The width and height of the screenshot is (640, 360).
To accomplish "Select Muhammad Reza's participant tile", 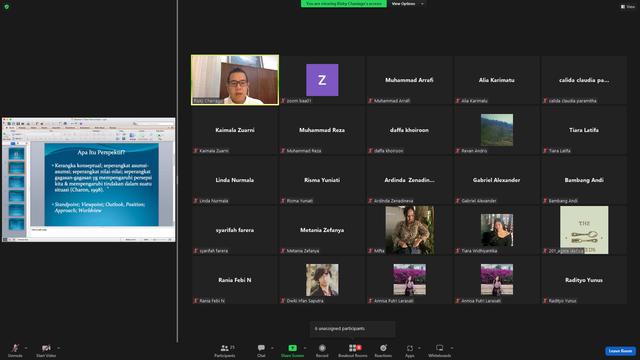I will [x=322, y=130].
